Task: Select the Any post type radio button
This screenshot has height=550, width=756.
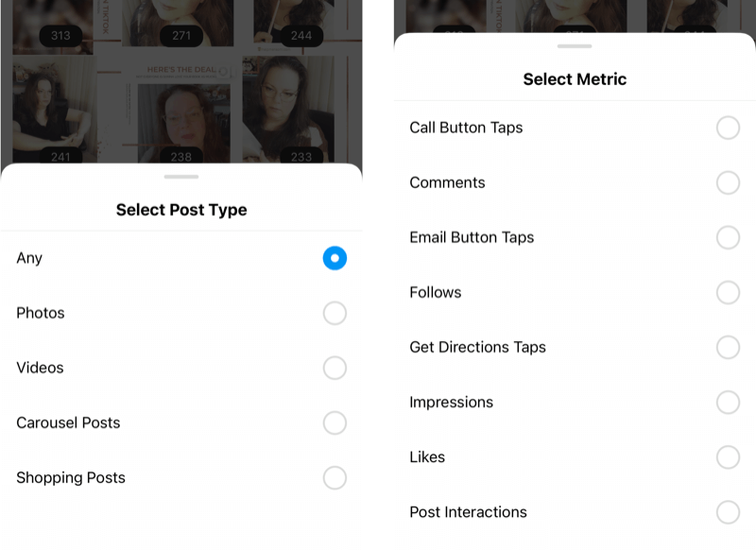Action: pos(335,258)
